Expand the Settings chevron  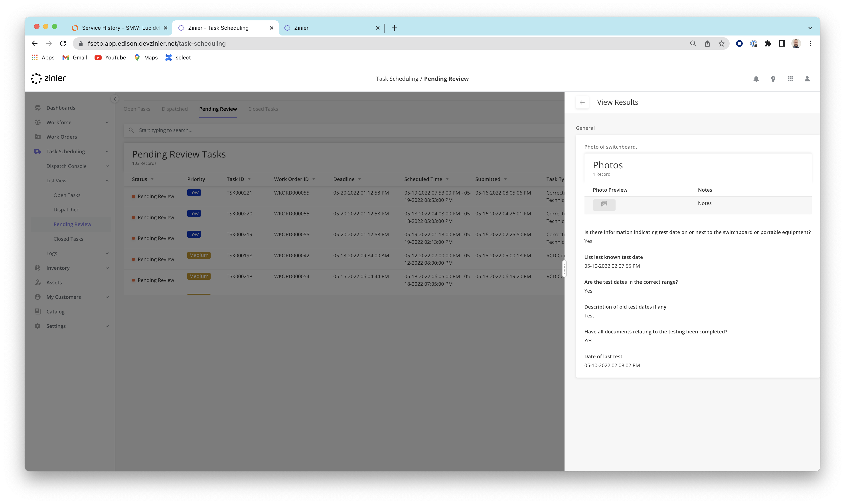107,326
